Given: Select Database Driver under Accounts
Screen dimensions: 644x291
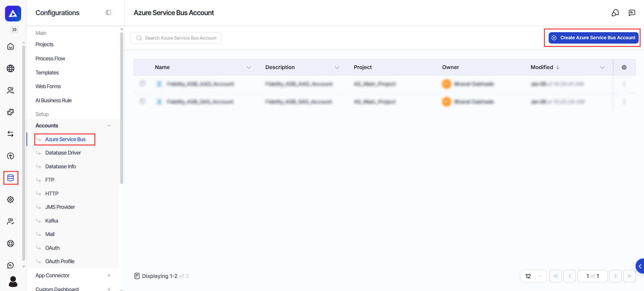Looking at the screenshot, I should (x=63, y=153).
